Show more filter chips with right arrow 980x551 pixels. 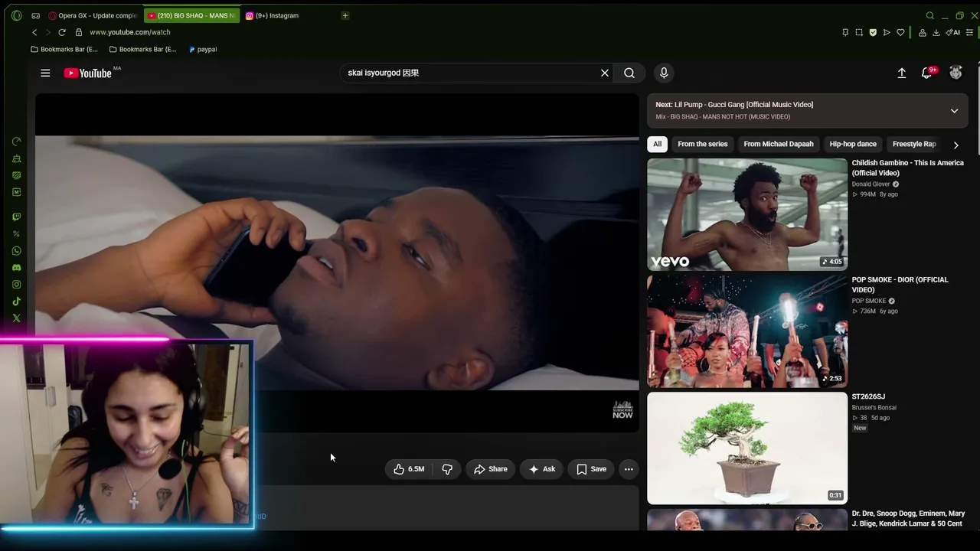(x=955, y=145)
